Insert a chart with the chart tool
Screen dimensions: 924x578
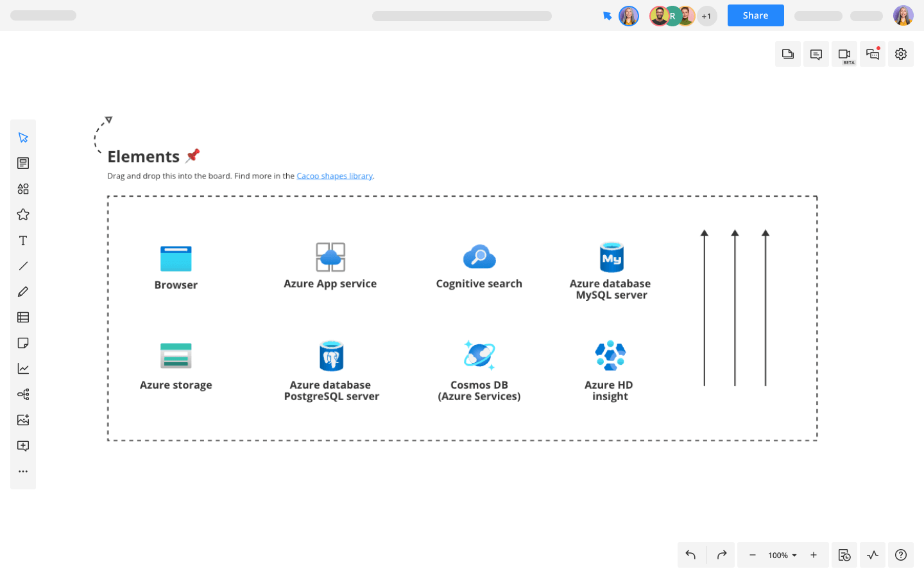pos(23,369)
